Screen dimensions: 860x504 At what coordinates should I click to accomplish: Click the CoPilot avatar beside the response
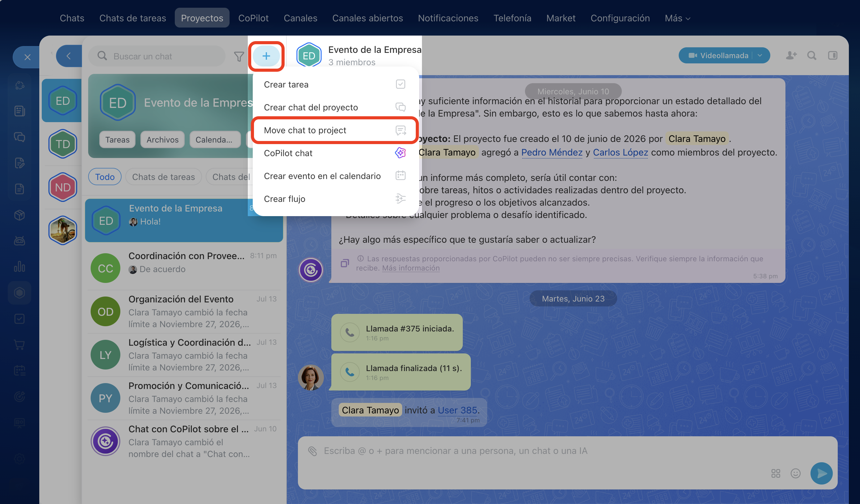pyautogui.click(x=311, y=270)
